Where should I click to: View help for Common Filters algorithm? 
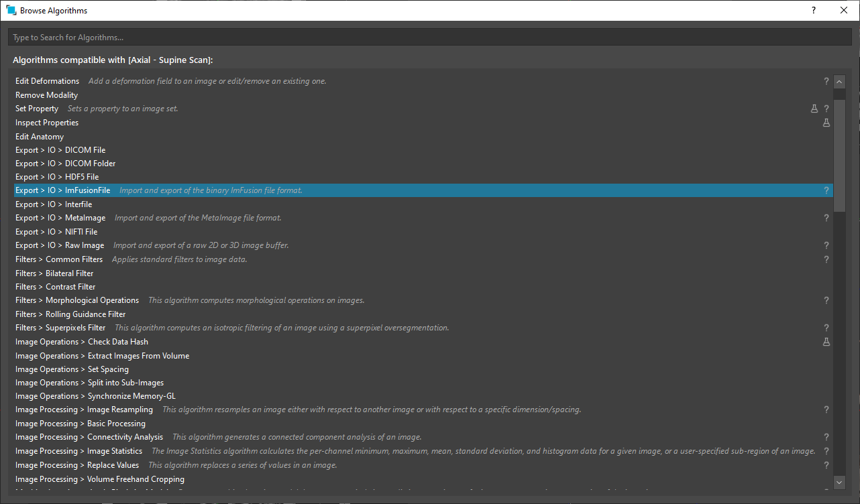tap(826, 259)
